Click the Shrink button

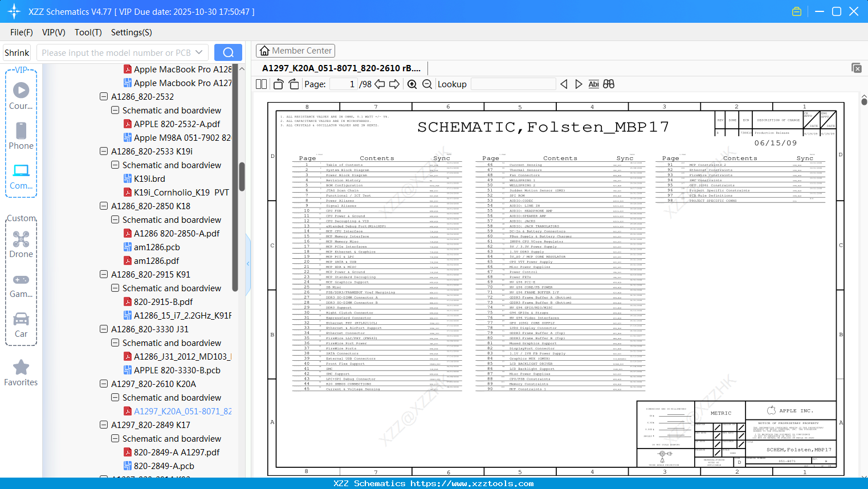(x=17, y=52)
